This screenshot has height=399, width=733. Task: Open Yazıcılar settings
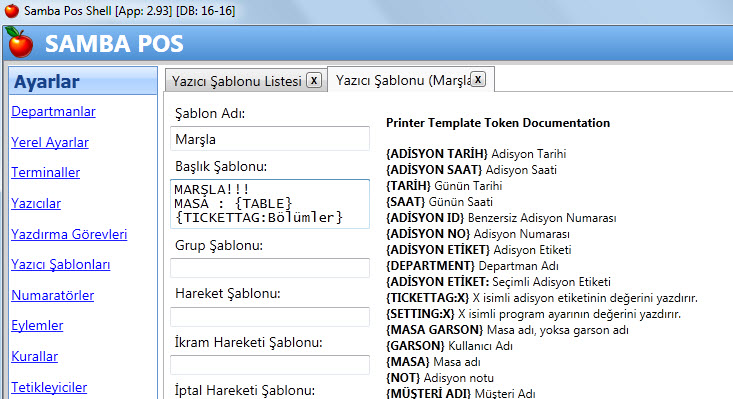click(36, 203)
